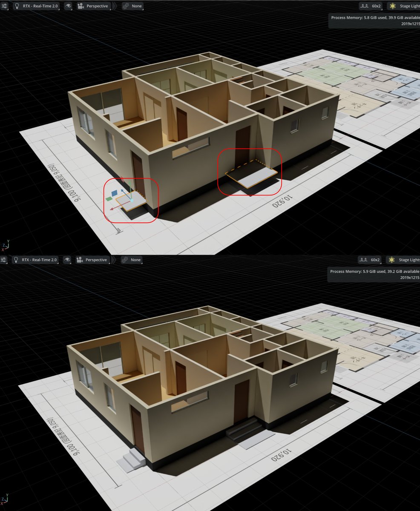Screen dimensions: 420x511
Task: Open RTX Real-Time renderer menu, 5.9 GiB viewport
Action: 36,260
